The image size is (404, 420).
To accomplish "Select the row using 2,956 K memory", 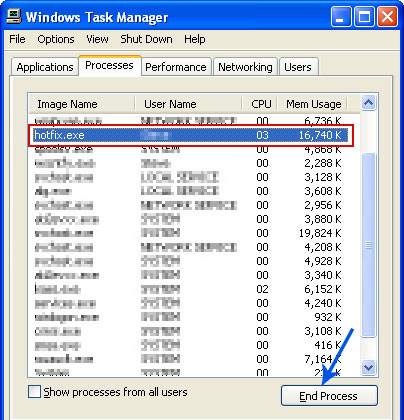I will [188, 205].
